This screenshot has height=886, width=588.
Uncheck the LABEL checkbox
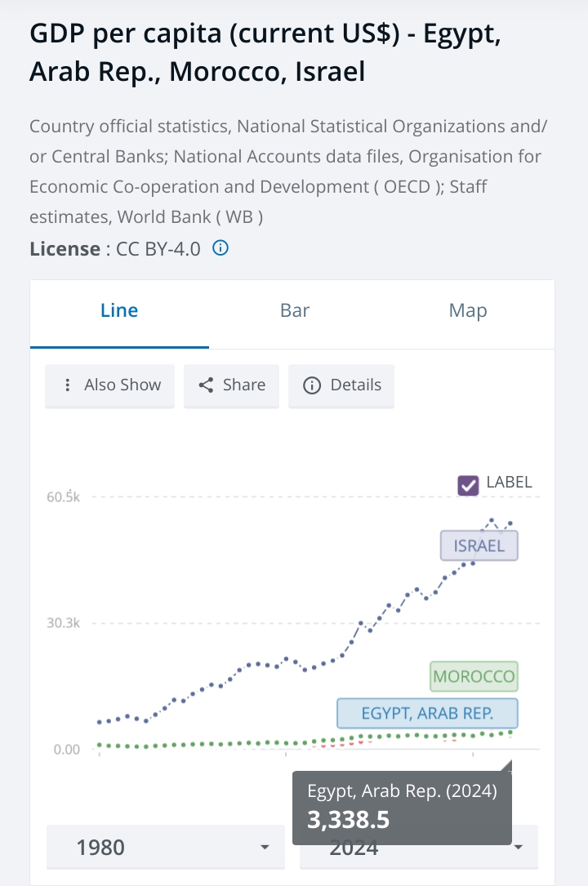coord(468,485)
